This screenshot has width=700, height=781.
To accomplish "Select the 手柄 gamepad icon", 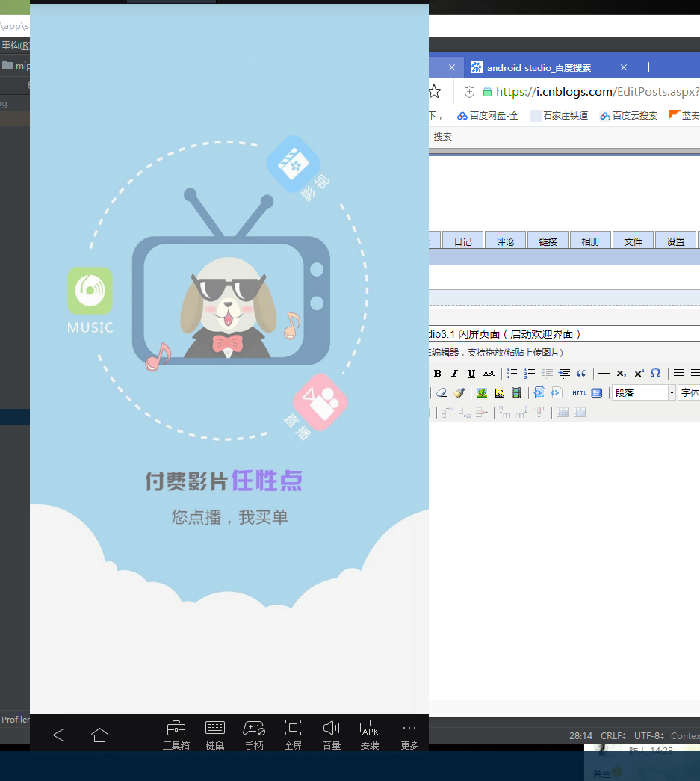I will pyautogui.click(x=254, y=733).
